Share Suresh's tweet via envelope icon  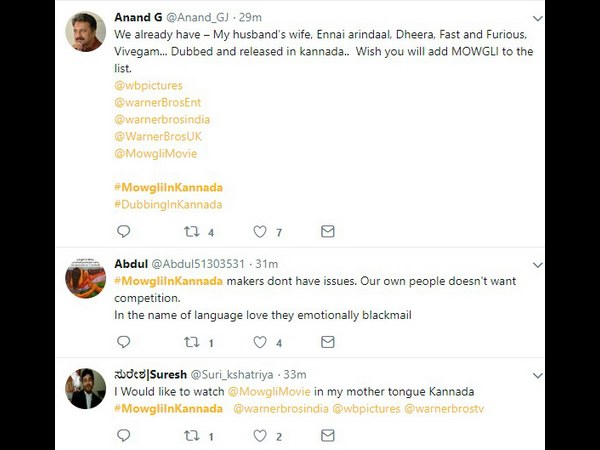click(x=328, y=436)
